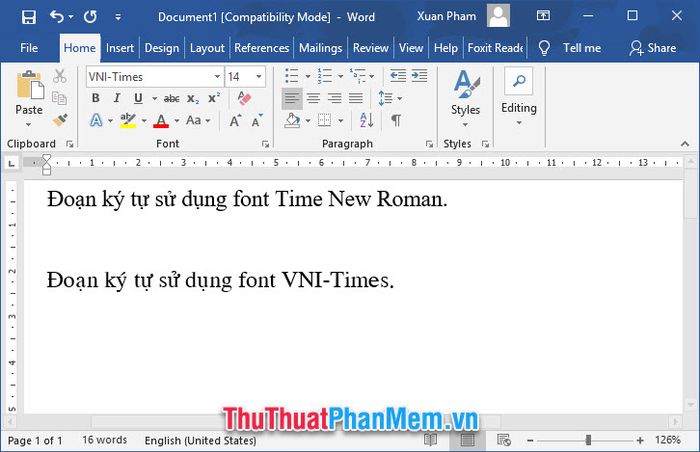Expand the multilevel list dropdown
Image resolution: width=700 pixels, height=452 pixels.
tap(371, 76)
